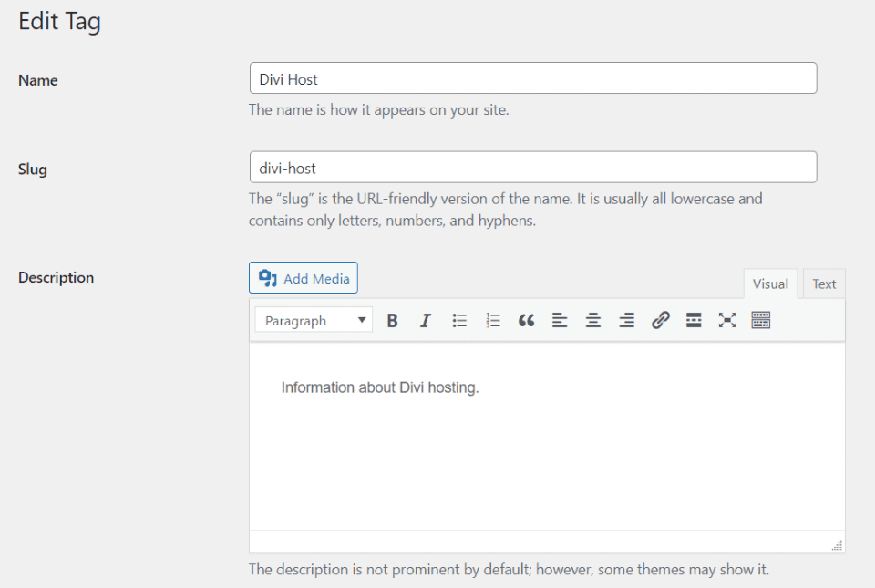Screen dimensions: 875x588
Task: Enter distraction-free fullscreen mode
Action: point(727,320)
